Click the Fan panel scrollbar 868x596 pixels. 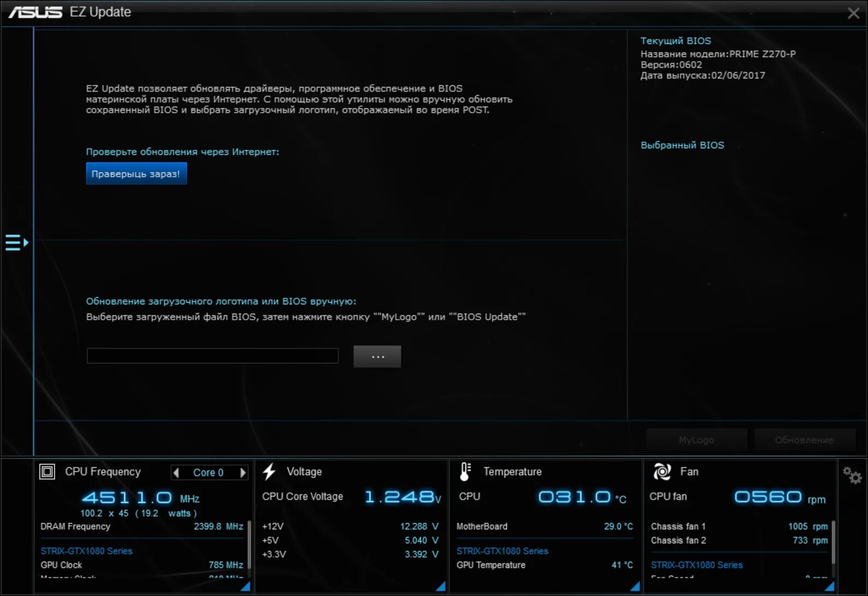[x=834, y=542]
